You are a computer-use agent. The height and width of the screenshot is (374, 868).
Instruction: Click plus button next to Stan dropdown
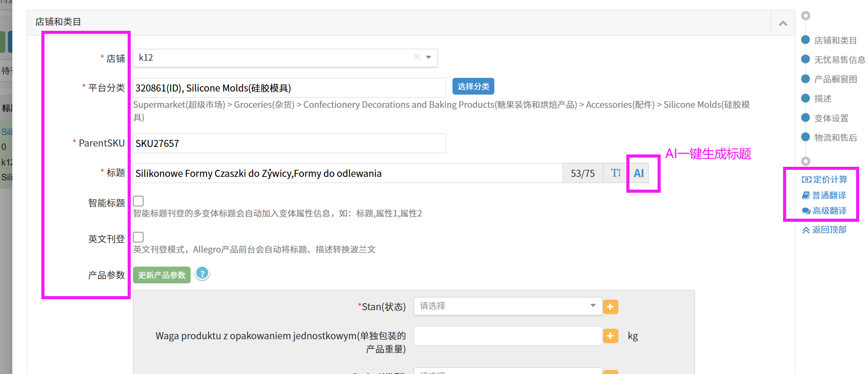pyautogui.click(x=610, y=307)
